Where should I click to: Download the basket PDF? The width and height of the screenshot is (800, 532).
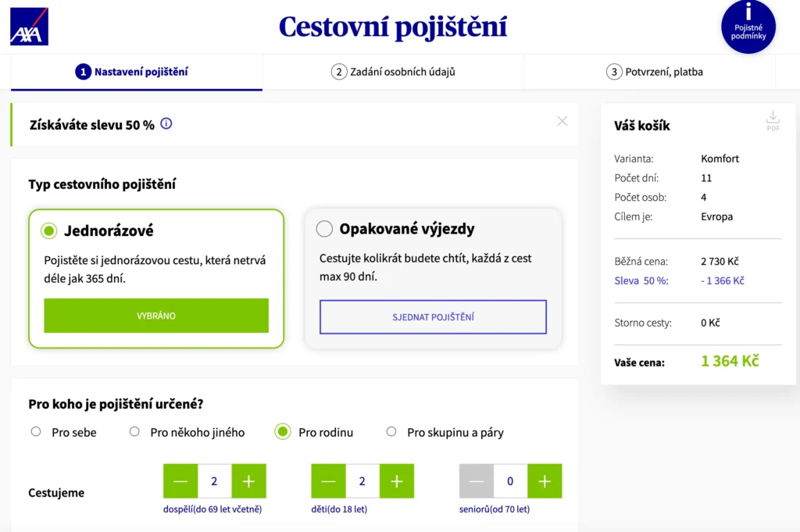click(773, 120)
